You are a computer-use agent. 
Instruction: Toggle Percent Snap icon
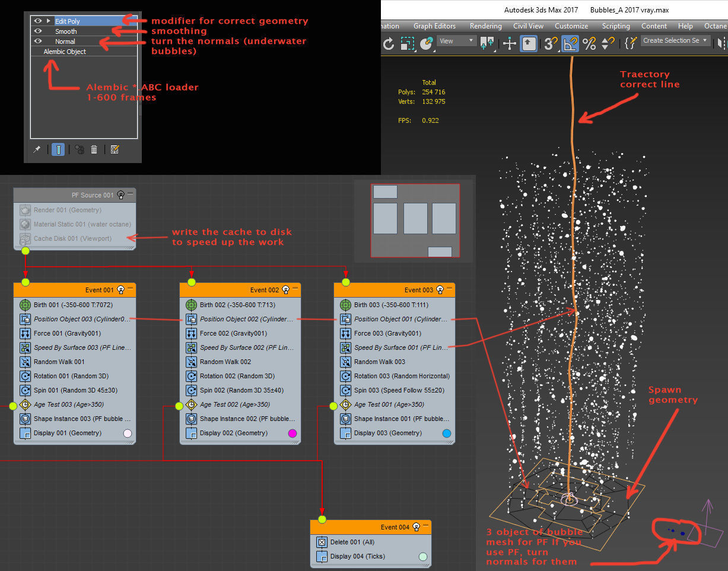tap(589, 43)
